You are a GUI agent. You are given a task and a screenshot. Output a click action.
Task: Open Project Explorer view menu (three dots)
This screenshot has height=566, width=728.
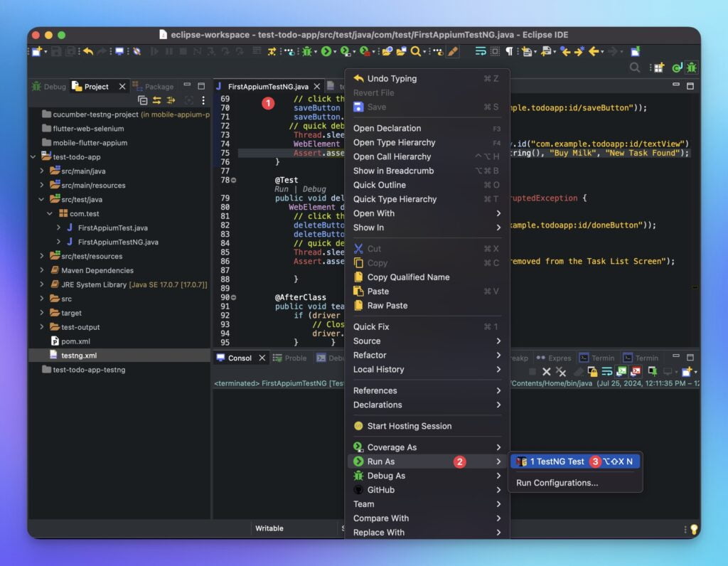[203, 100]
